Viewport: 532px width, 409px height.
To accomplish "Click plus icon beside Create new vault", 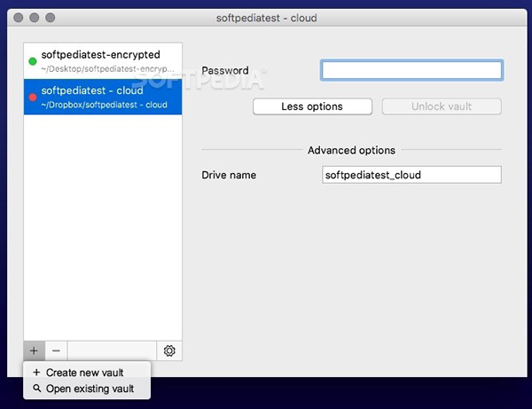I will coord(36,373).
